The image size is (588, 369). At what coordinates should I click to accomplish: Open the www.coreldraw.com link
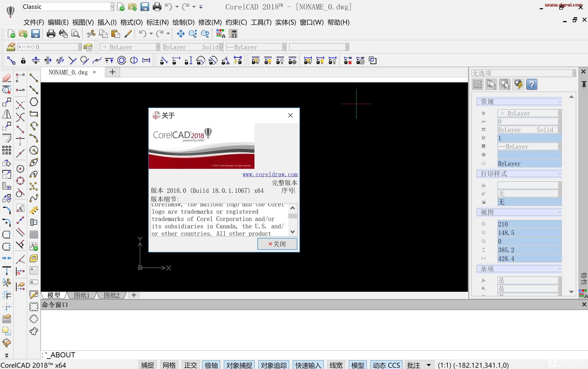tap(270, 174)
